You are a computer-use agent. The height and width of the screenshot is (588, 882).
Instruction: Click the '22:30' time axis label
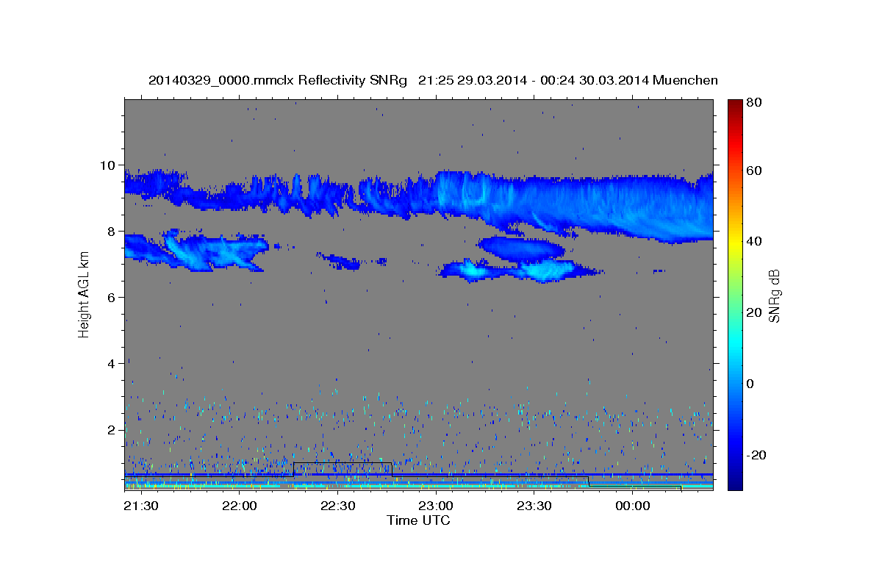click(x=337, y=506)
